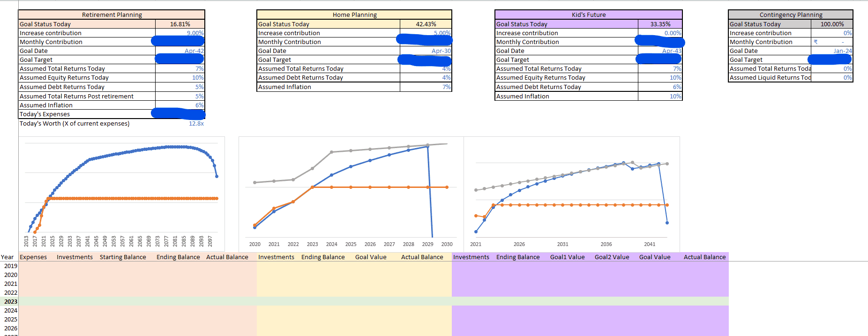Click the 33.35% goal status value
Image resolution: width=868 pixels, height=336 pixels.
pyautogui.click(x=660, y=24)
